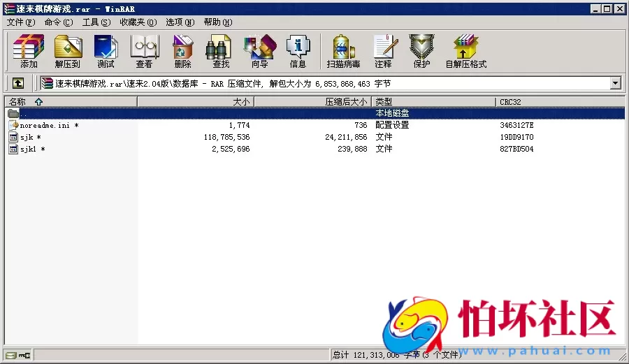Click the 添加 (Add) toolbar icon

(29, 51)
